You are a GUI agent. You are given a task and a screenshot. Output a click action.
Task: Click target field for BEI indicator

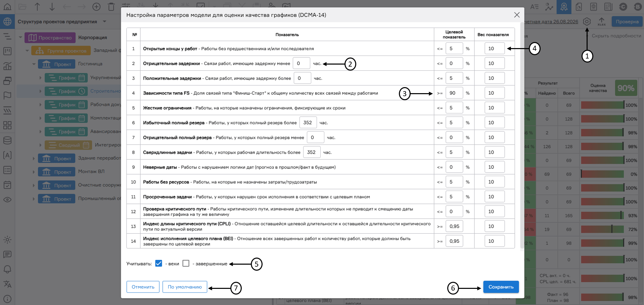tap(454, 241)
